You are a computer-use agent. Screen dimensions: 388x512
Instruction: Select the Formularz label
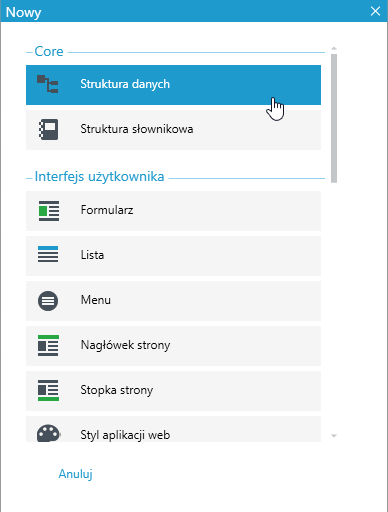click(107, 210)
